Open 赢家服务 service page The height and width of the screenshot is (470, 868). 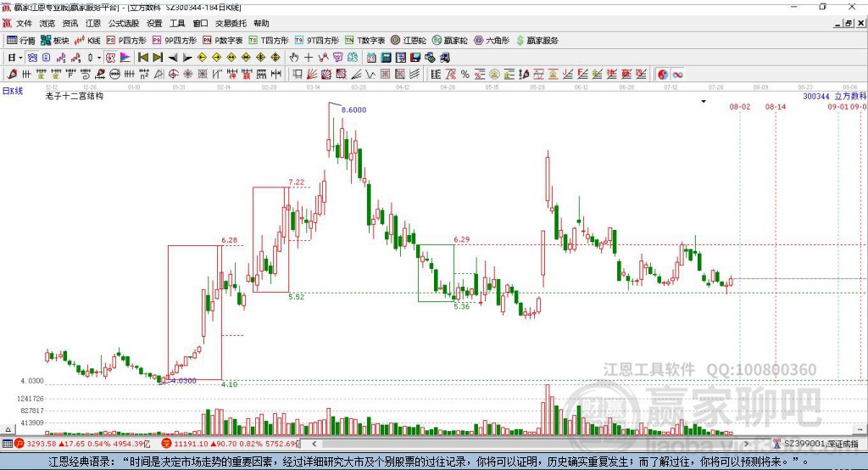(x=537, y=41)
